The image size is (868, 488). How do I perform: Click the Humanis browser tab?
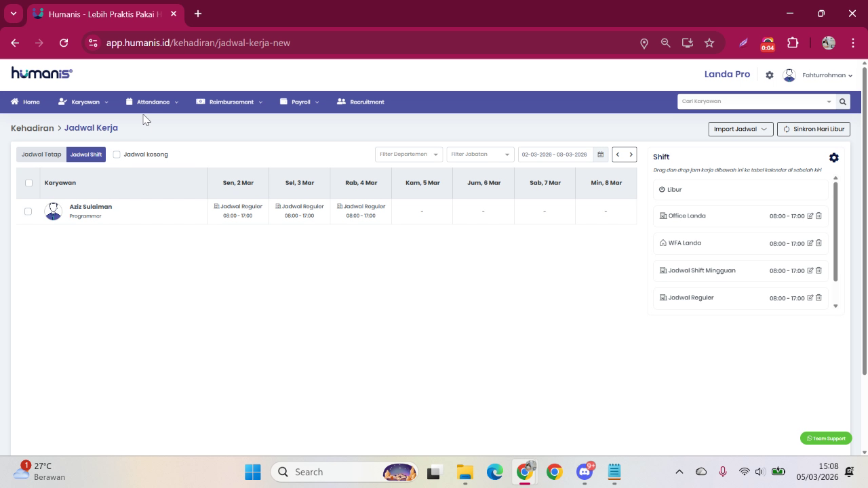tap(105, 14)
